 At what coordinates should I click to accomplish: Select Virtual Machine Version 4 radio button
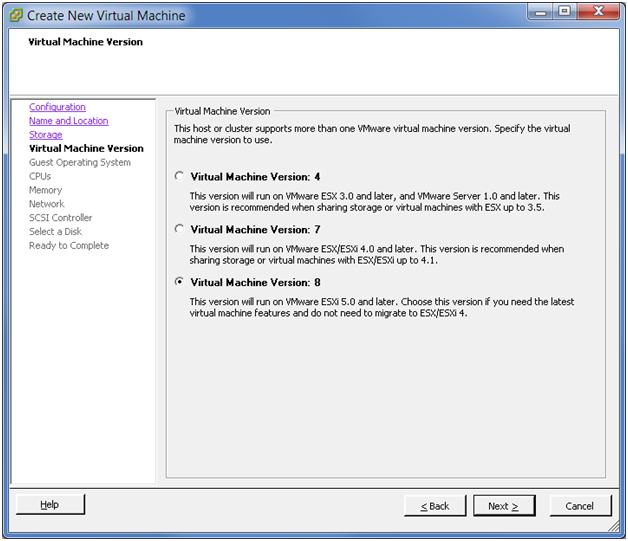[x=179, y=176]
